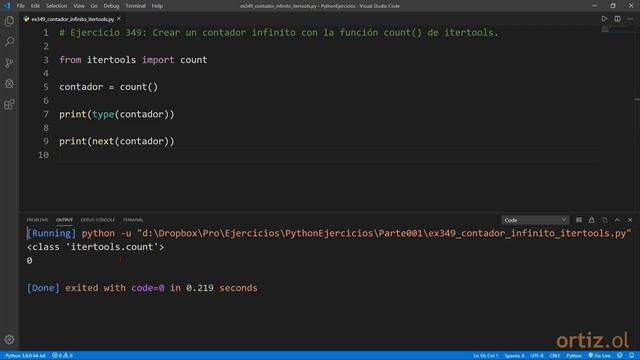Open the Debug menu

111,6
